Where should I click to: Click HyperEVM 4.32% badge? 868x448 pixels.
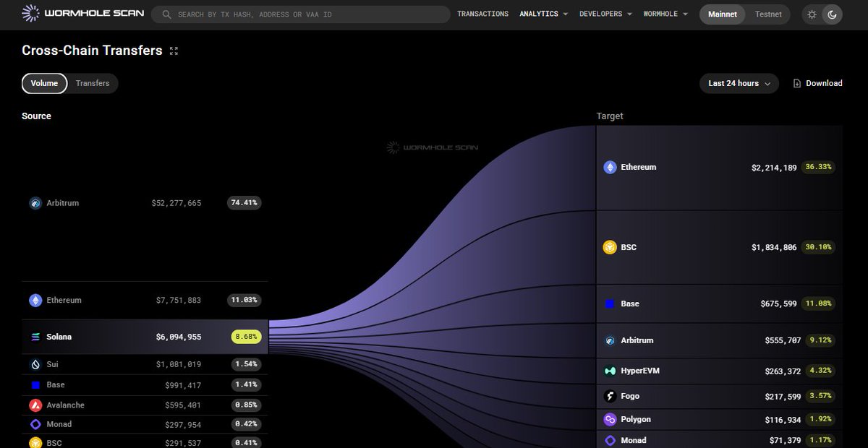pos(820,371)
